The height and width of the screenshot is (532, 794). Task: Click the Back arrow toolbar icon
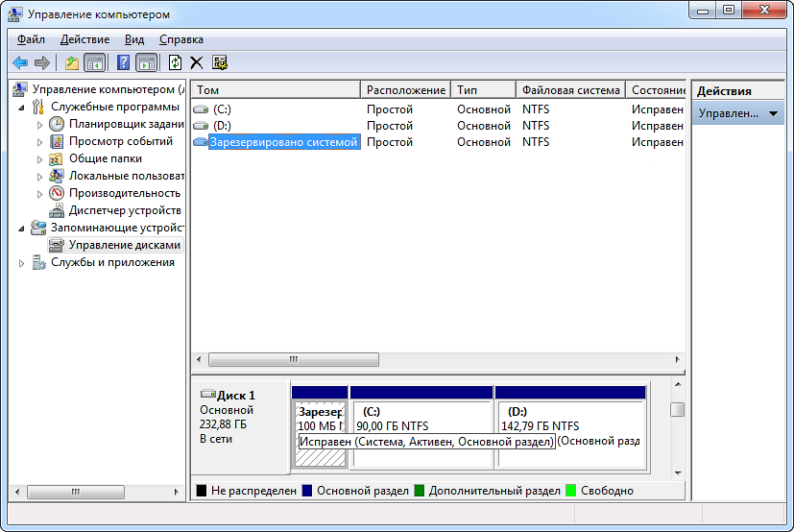coord(20,62)
